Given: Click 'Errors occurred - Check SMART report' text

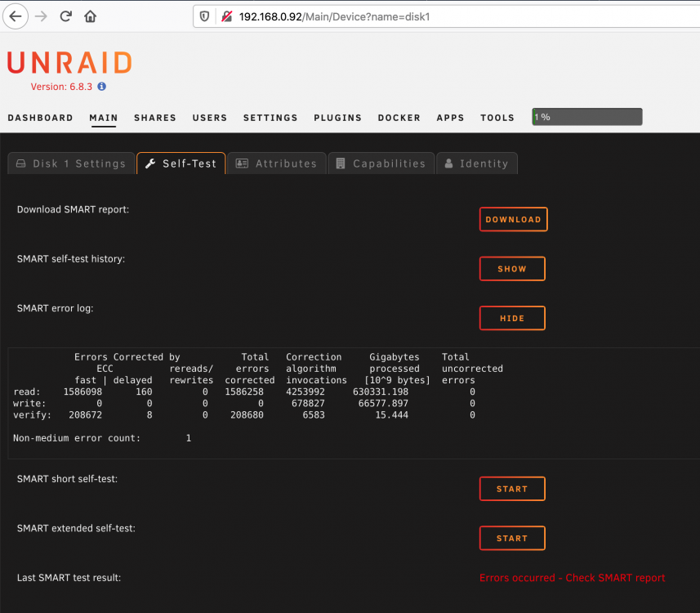Looking at the screenshot, I should (x=572, y=578).
